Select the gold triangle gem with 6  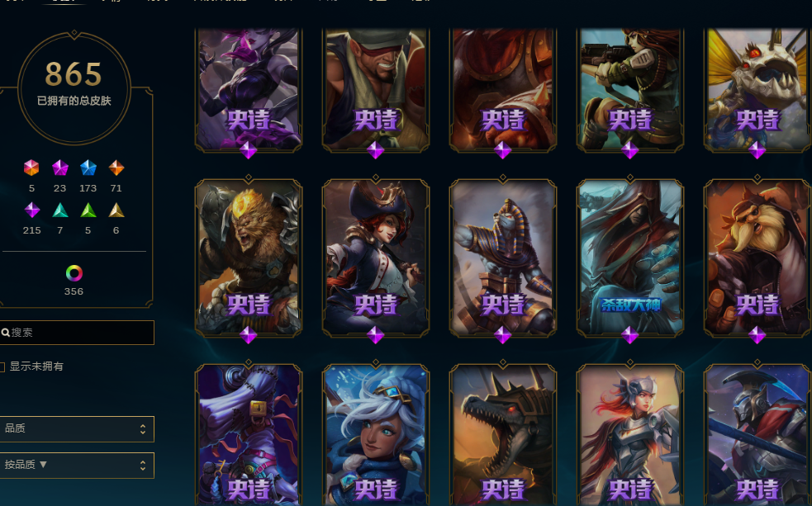click(116, 210)
